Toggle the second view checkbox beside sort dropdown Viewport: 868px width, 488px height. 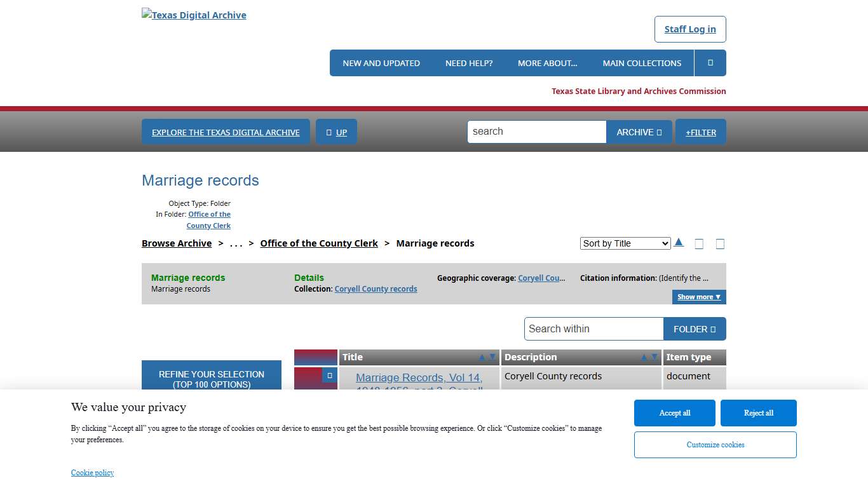[x=720, y=243]
